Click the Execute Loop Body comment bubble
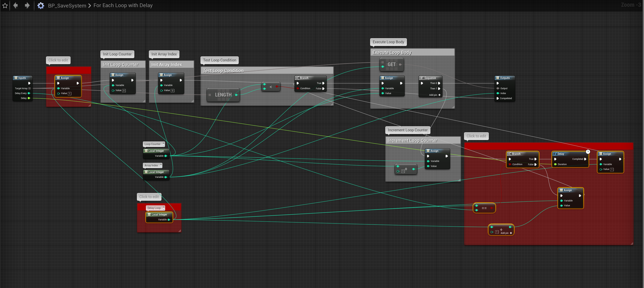Image resolution: width=644 pixels, height=288 pixels. 388,42
